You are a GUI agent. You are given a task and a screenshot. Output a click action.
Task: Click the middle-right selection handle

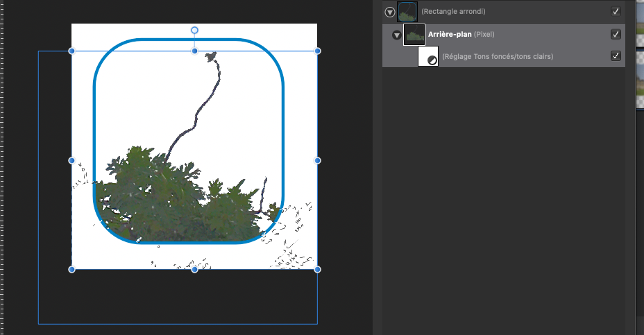pos(317,160)
